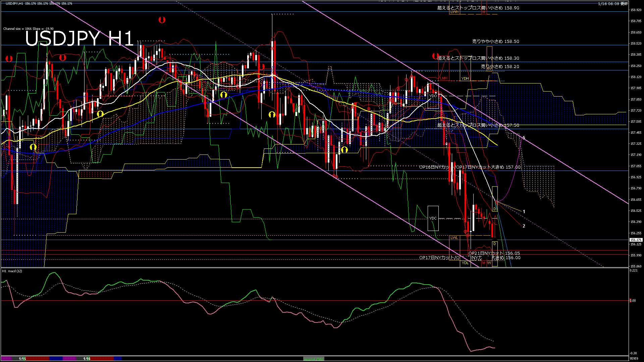Click forecast line number 2 label
This screenshot has height=362, width=644.
click(524, 226)
